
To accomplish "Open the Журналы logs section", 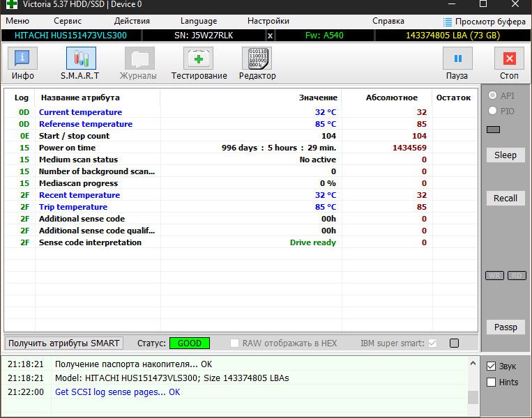I will pos(139,63).
